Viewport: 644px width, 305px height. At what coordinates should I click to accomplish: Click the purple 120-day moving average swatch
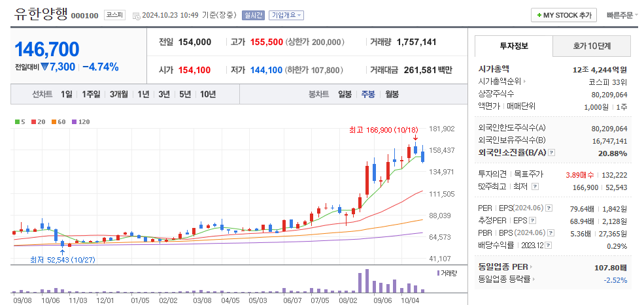click(x=75, y=122)
